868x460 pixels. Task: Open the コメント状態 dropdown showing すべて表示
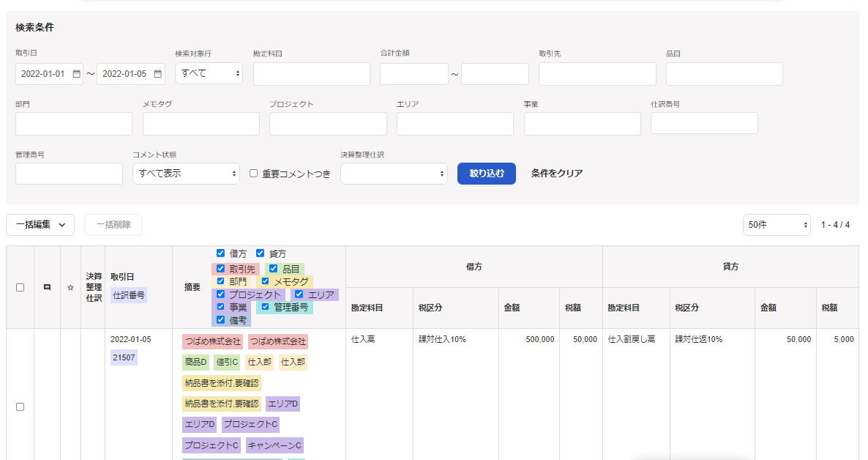tap(186, 174)
